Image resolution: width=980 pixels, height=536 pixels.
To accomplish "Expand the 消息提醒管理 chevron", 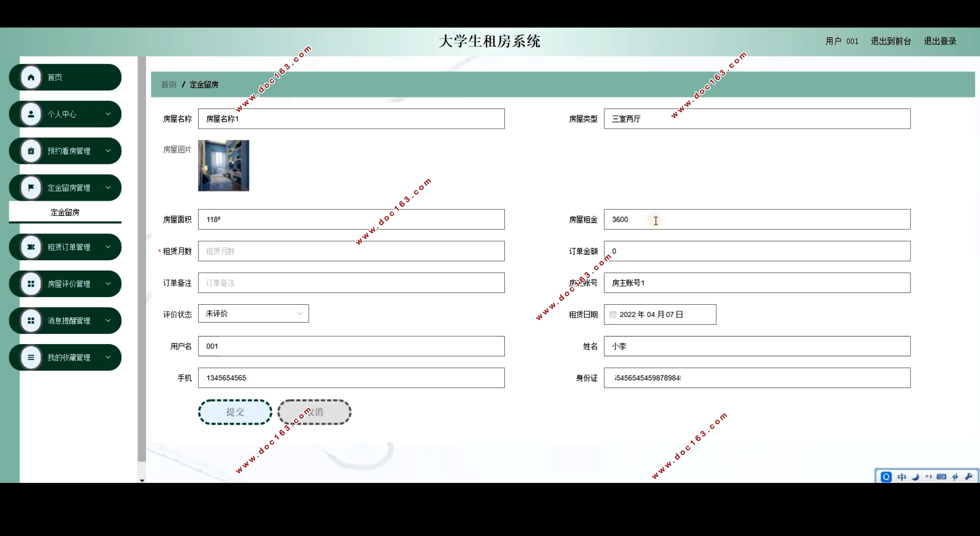I will 108,320.
